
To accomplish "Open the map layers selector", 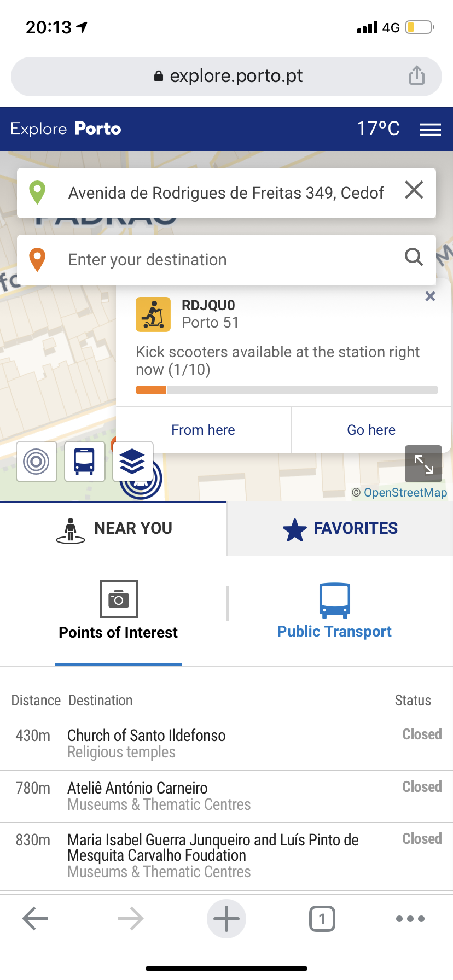I will tap(132, 462).
